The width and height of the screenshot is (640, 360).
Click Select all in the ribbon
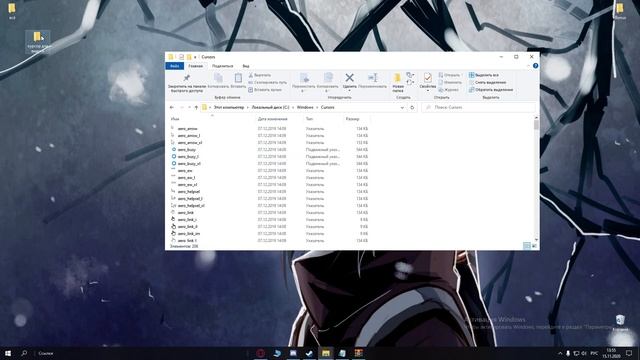click(x=484, y=75)
